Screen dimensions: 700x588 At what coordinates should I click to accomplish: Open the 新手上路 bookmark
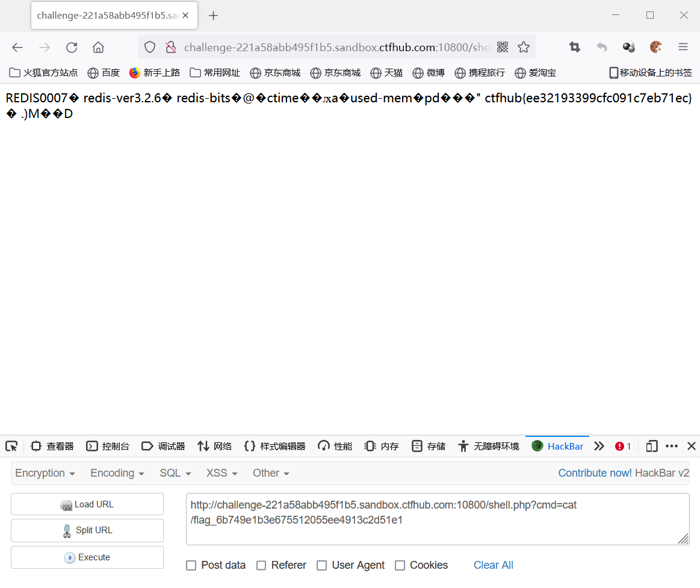tap(155, 72)
